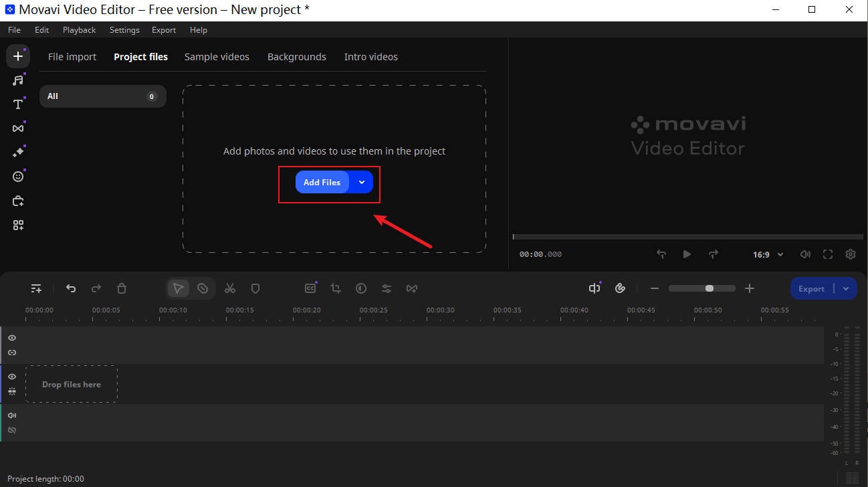This screenshot has width=868, height=487.
Task: Open the Effects sparkle icon panel
Action: click(18, 153)
